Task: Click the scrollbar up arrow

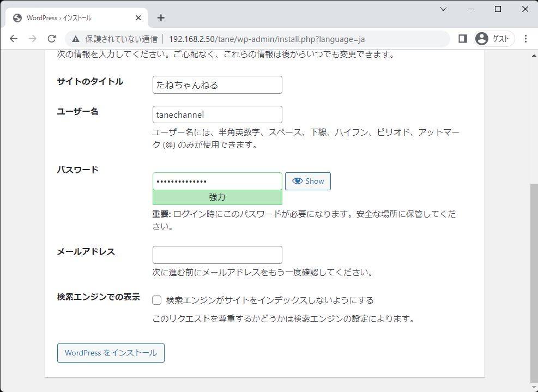Action: click(534, 55)
